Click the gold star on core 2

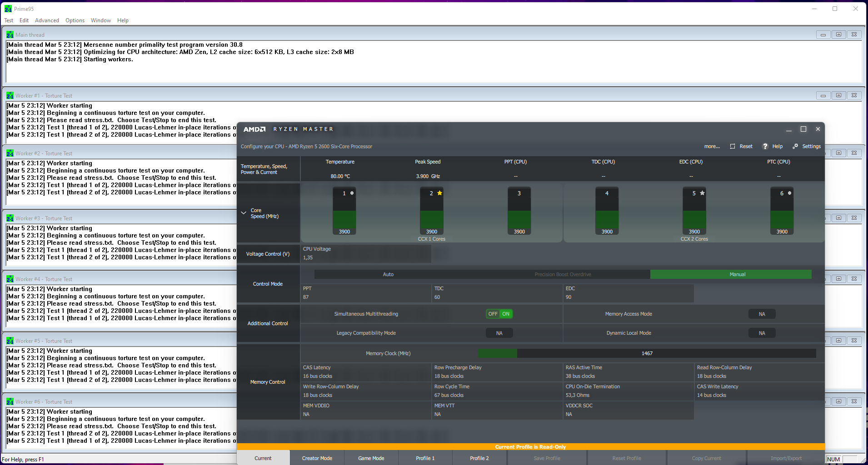tap(439, 193)
